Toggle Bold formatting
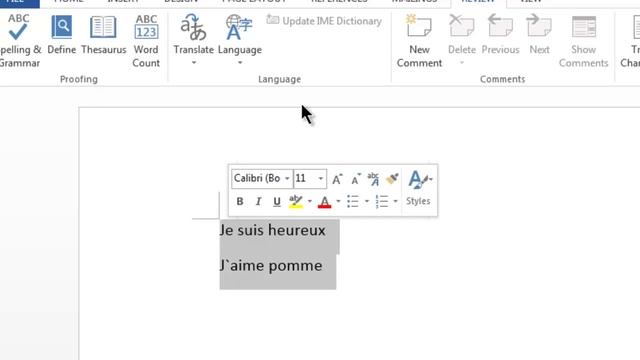The height and width of the screenshot is (360, 640). coord(240,201)
